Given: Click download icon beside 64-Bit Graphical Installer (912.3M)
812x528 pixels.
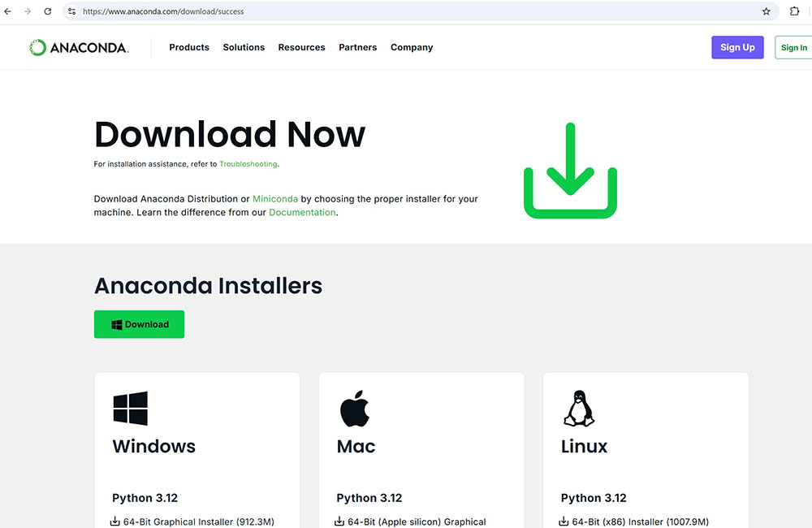Looking at the screenshot, I should [115, 522].
